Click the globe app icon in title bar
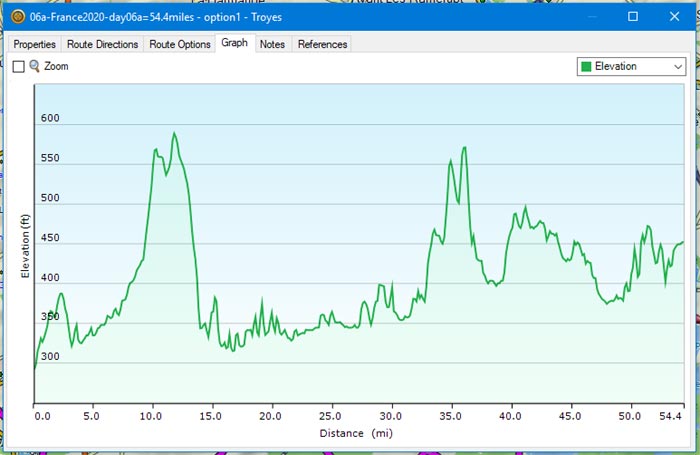The image size is (700, 455). pos(15,17)
